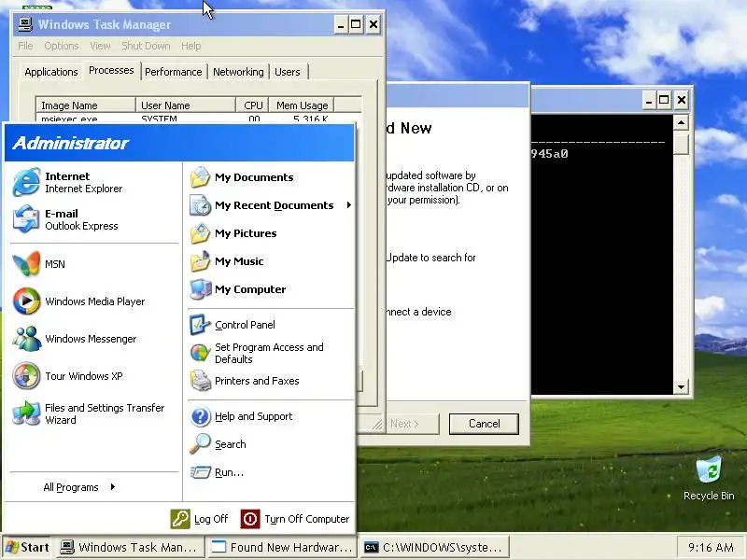Open Files and Settings Transfer Wizard
This screenshot has height=560, width=747.
[x=89, y=413]
